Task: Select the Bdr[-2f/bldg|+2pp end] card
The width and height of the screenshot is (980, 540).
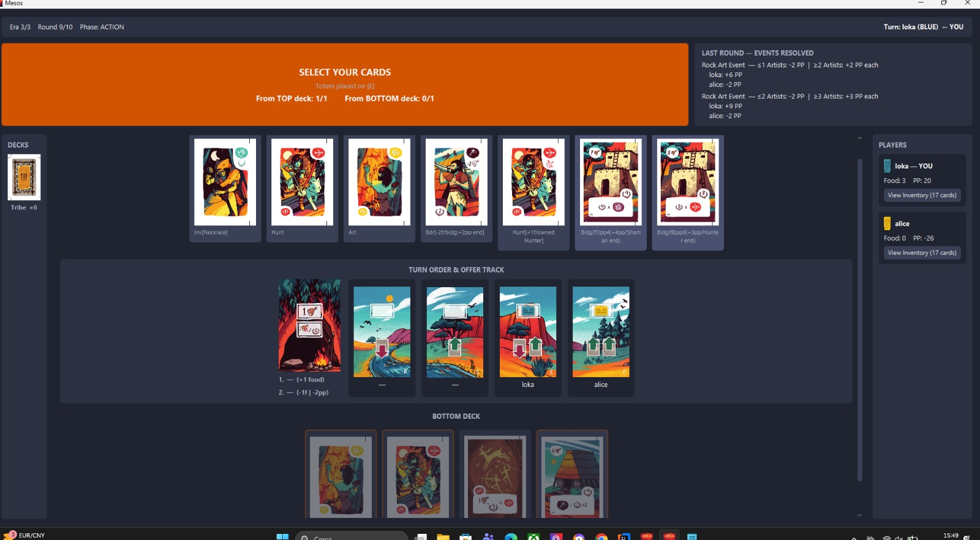Action: pos(456,189)
